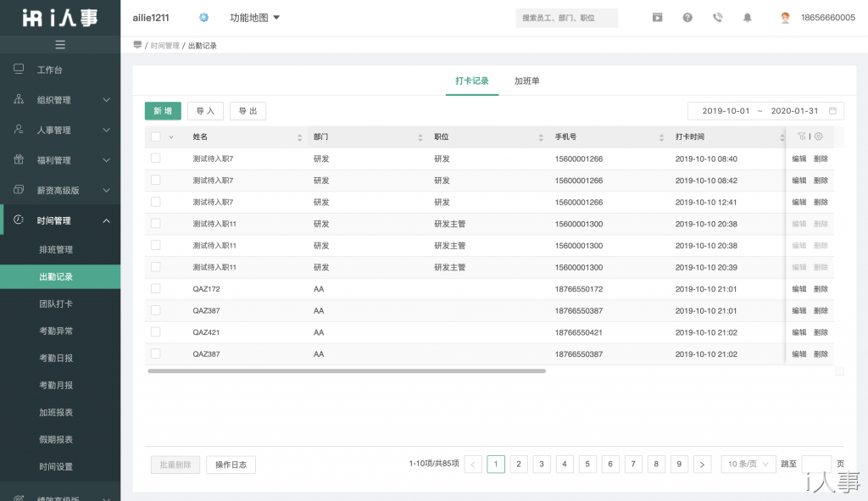The width and height of the screenshot is (868, 501).
Task: Go to next page arrow
Action: point(702,465)
